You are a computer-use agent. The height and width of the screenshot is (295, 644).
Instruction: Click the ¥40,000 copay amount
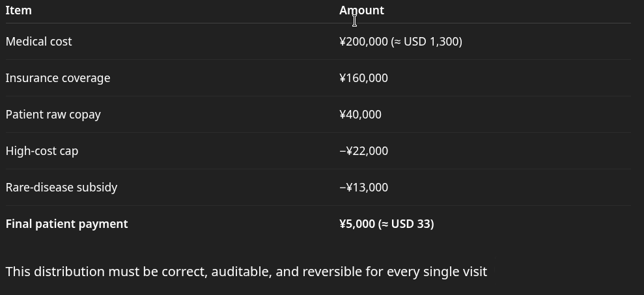click(360, 115)
